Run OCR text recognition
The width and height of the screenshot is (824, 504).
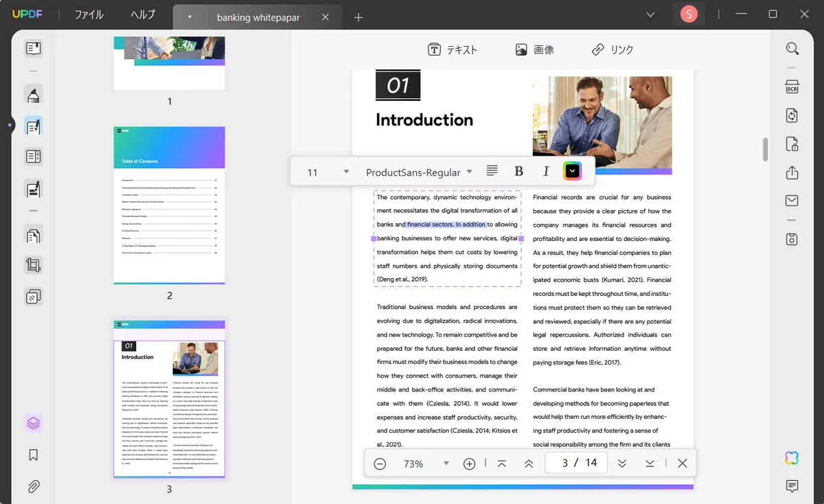(x=792, y=87)
